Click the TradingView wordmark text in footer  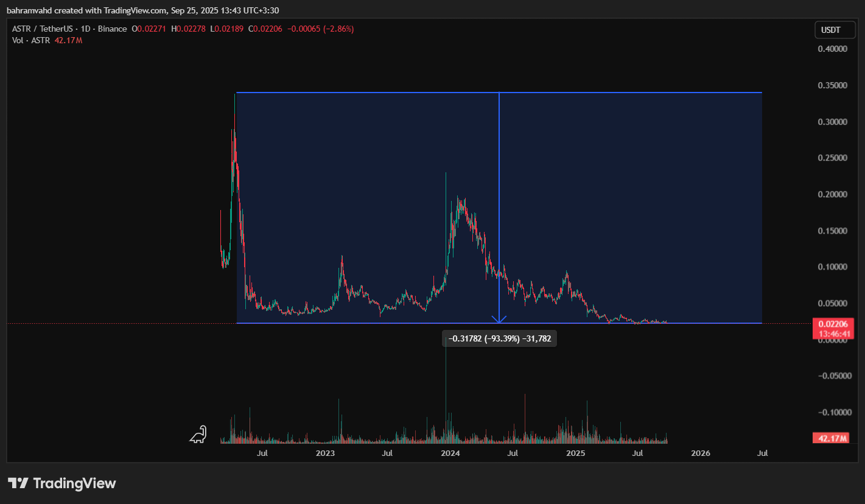(74, 483)
